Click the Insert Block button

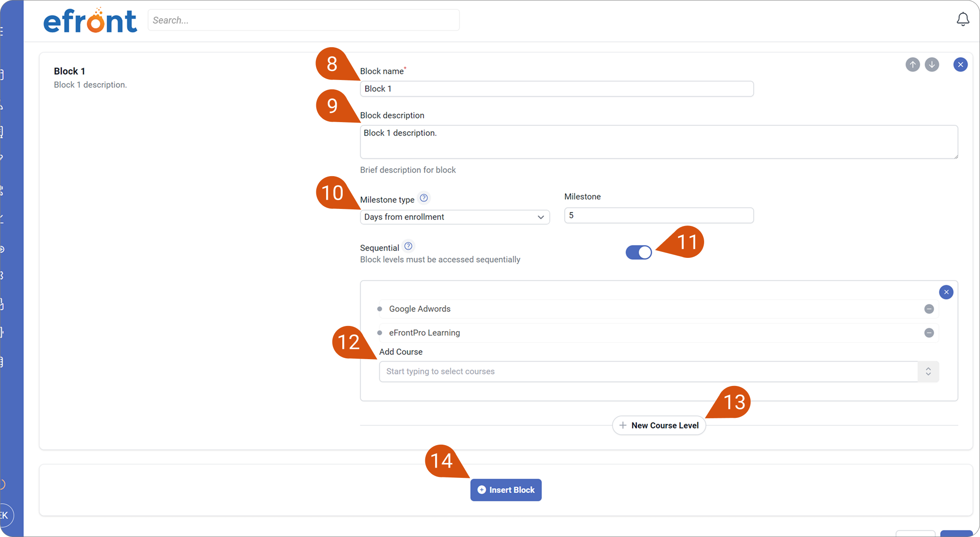506,490
